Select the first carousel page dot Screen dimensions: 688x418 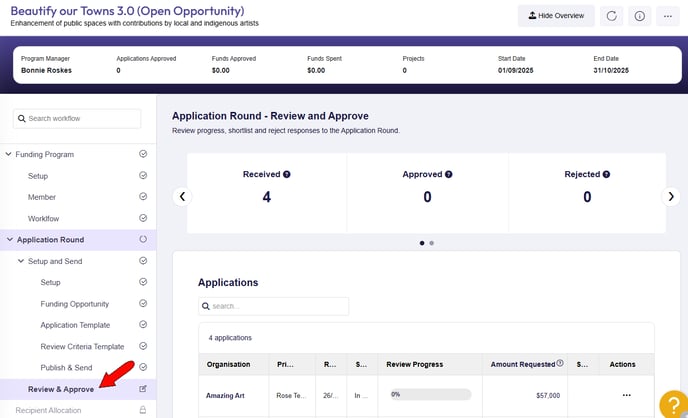click(422, 243)
